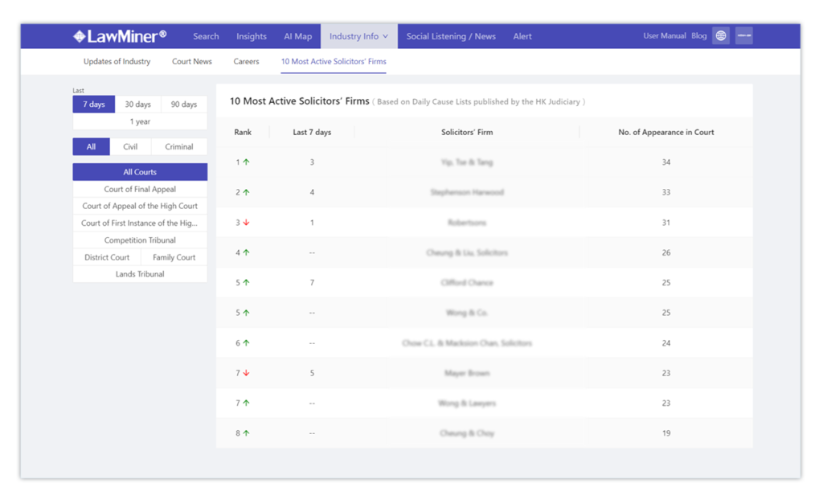823x504 pixels.
Task: Visit the Blog link
Action: [699, 35]
